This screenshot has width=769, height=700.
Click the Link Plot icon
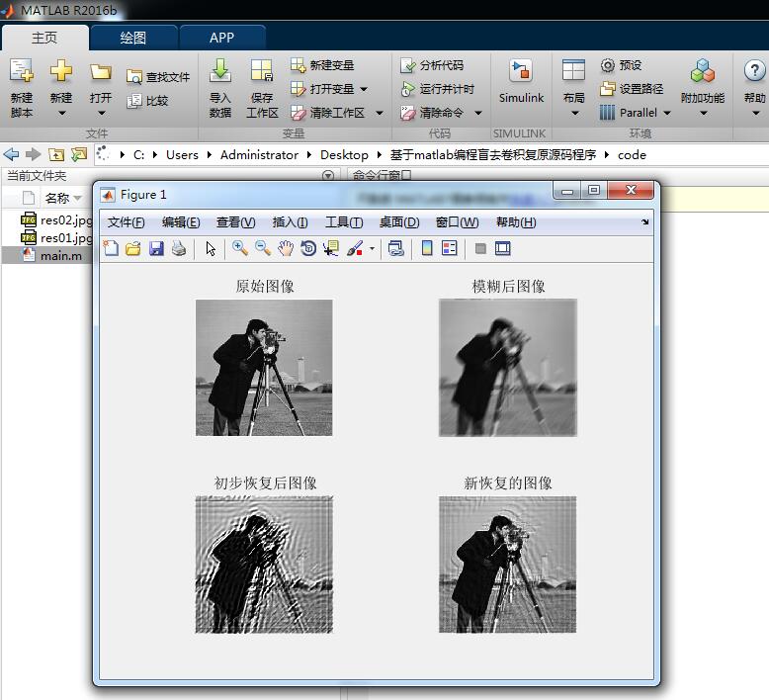(396, 249)
